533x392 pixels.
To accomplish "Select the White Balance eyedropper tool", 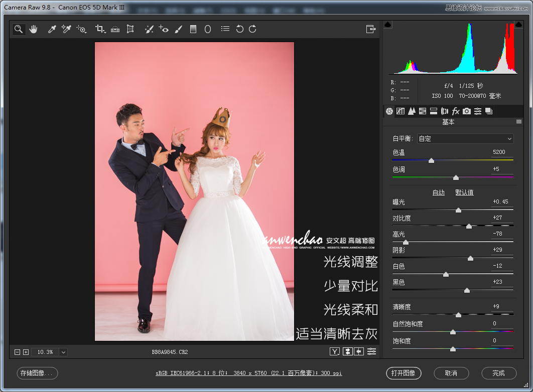I will (51, 29).
